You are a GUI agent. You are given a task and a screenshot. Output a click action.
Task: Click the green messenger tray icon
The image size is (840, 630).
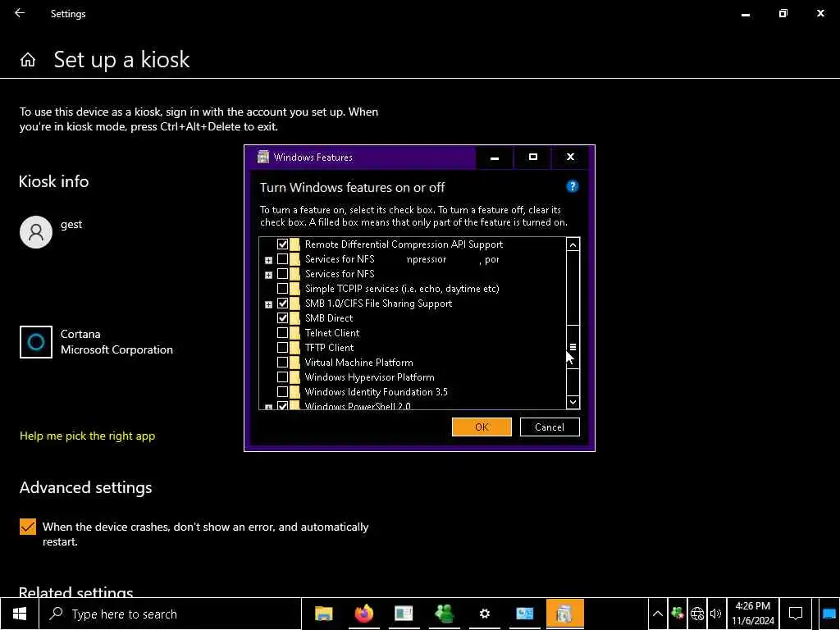pos(677,614)
